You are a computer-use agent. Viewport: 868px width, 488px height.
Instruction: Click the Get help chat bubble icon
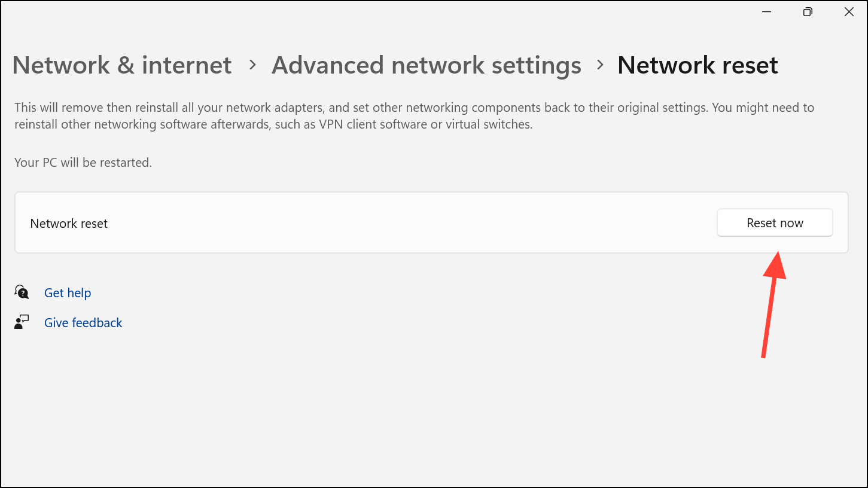tap(22, 292)
